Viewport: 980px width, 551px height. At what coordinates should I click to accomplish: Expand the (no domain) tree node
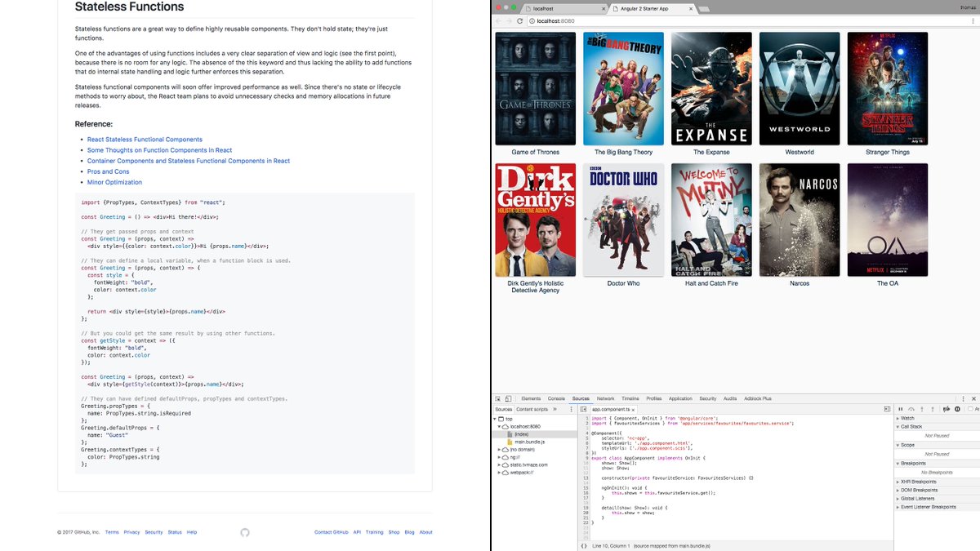500,450
